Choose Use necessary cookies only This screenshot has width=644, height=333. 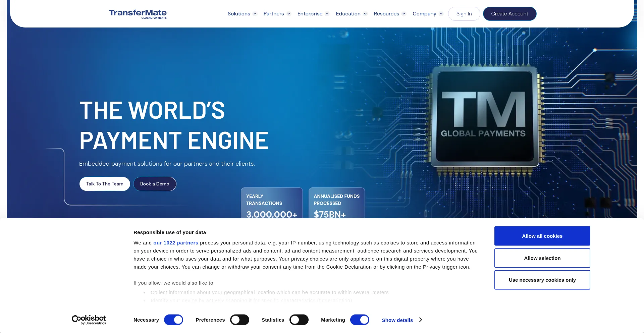coord(542,280)
